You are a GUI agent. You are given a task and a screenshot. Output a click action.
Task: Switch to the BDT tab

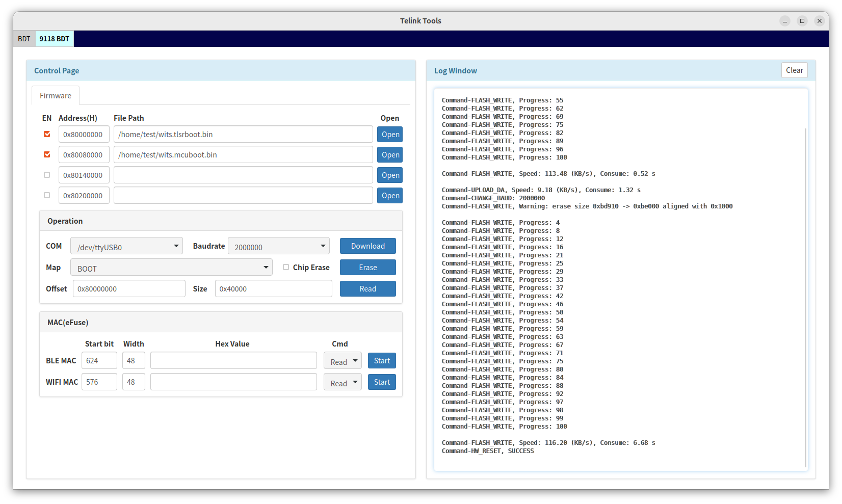tap(24, 39)
